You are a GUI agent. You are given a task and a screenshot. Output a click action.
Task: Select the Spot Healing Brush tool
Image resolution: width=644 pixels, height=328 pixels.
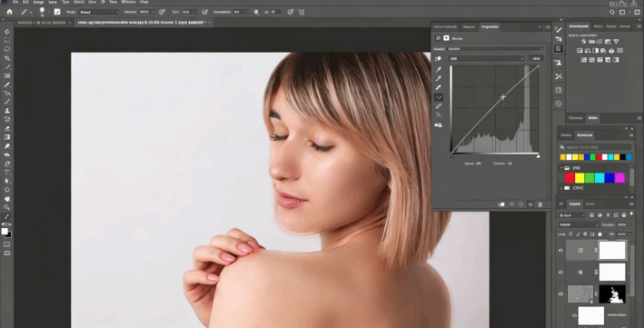coord(7,94)
